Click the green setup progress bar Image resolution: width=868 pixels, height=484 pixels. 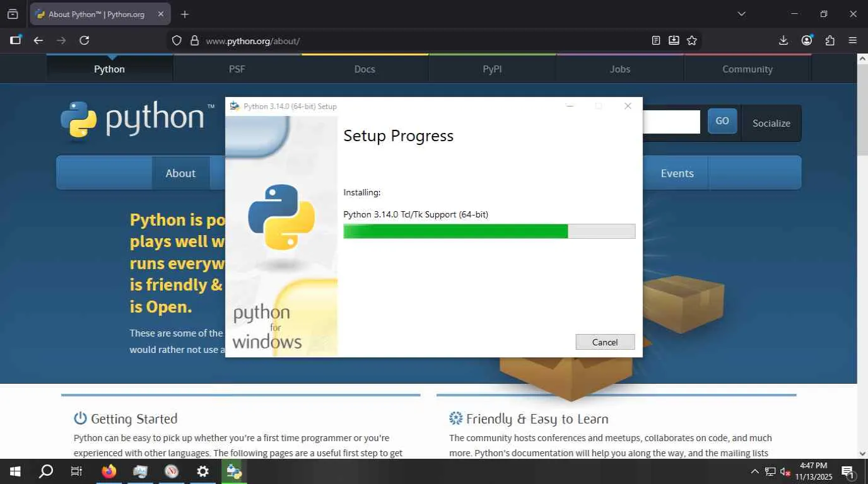click(489, 231)
